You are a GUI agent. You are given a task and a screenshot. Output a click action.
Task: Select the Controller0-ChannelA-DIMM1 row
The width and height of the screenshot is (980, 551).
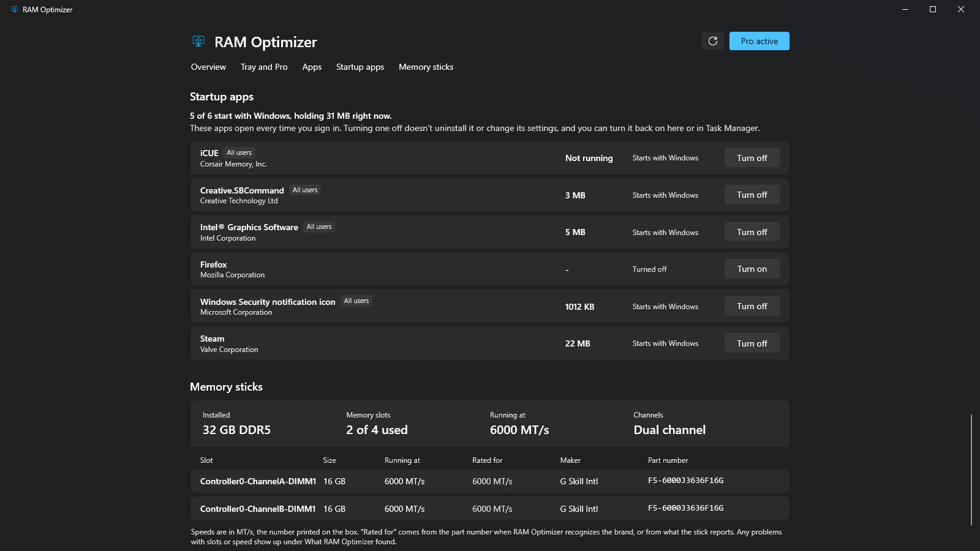click(x=489, y=481)
